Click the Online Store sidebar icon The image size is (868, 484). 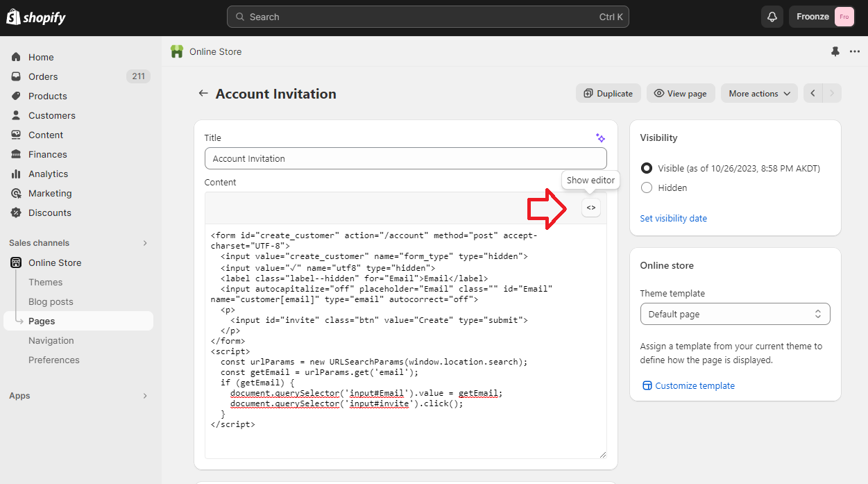point(16,262)
